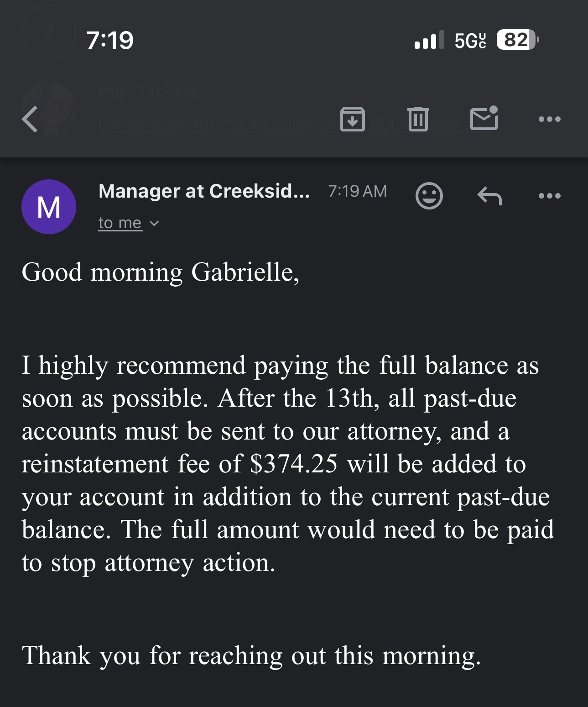Open the top toolbar more options menu

[x=549, y=120]
